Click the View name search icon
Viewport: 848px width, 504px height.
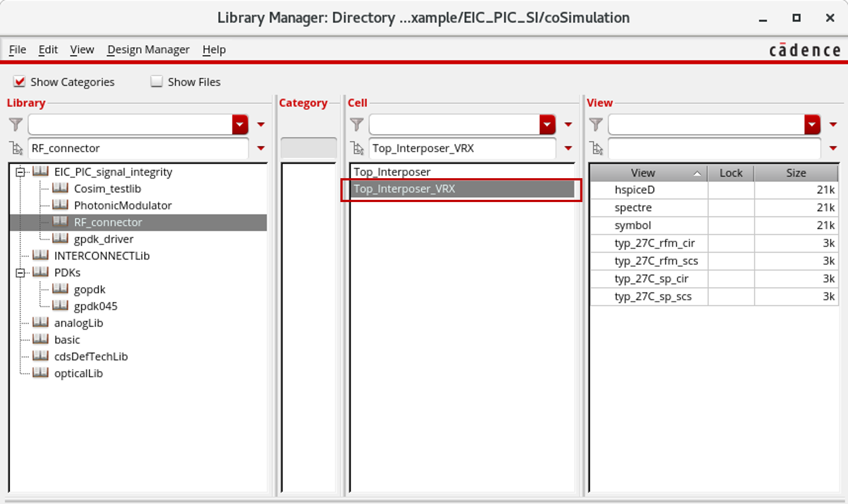coord(597,148)
